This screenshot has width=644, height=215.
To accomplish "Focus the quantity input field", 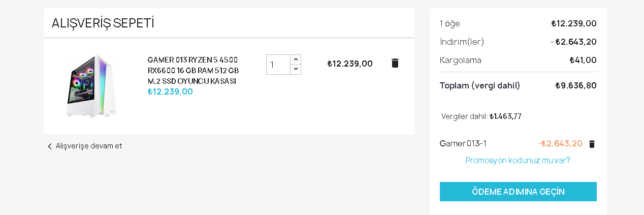I will [x=278, y=65].
